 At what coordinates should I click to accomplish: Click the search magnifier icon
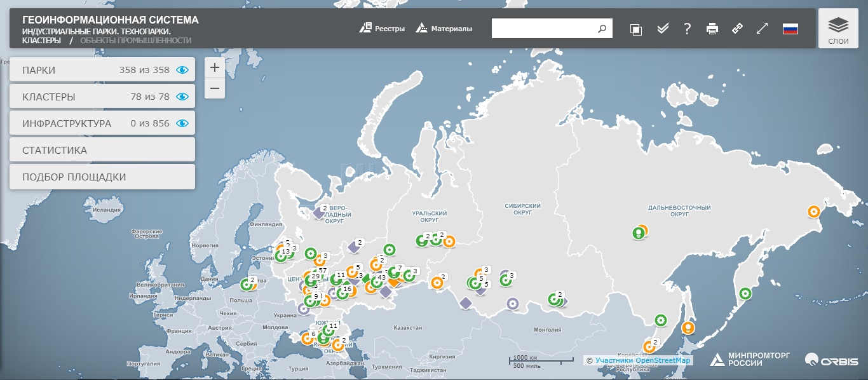click(x=602, y=29)
